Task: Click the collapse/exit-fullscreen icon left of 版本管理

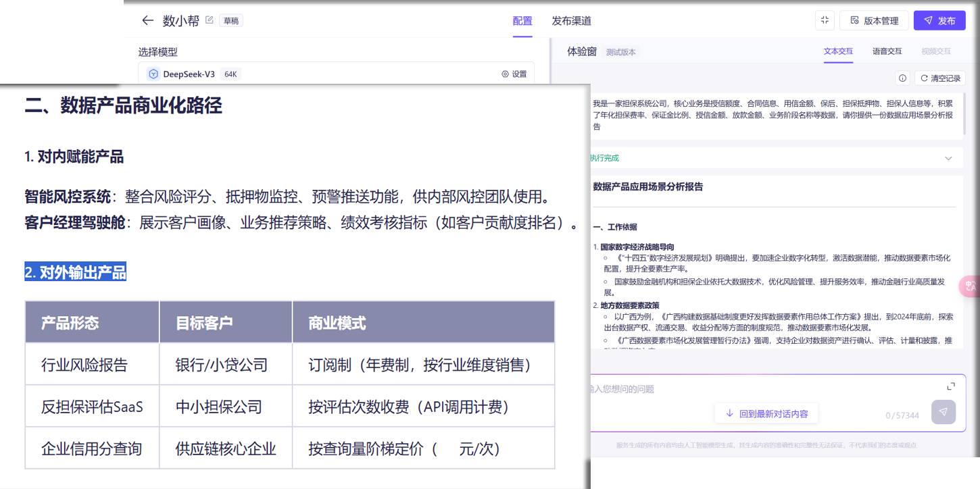Action: pos(824,20)
